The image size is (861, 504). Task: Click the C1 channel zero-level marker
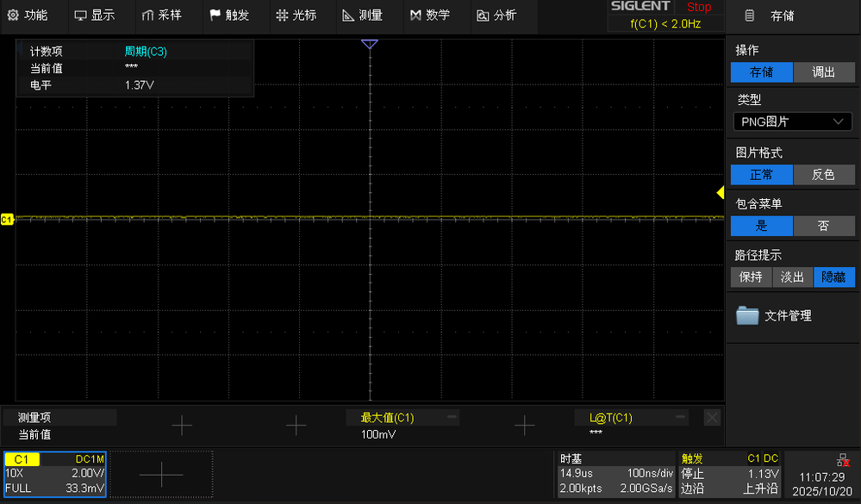(x=7, y=220)
